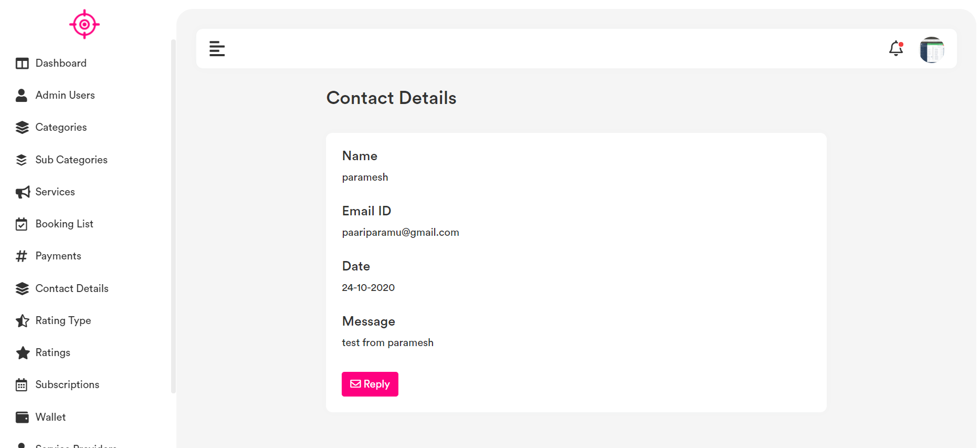The width and height of the screenshot is (980, 448).
Task: Click the pink target logo icon
Action: pos(84,24)
